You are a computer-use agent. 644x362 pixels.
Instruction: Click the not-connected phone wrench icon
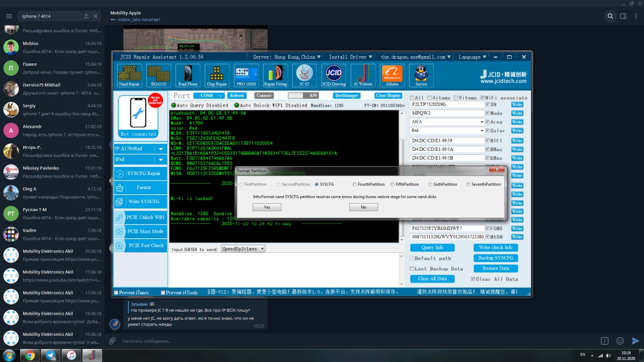[x=138, y=113]
